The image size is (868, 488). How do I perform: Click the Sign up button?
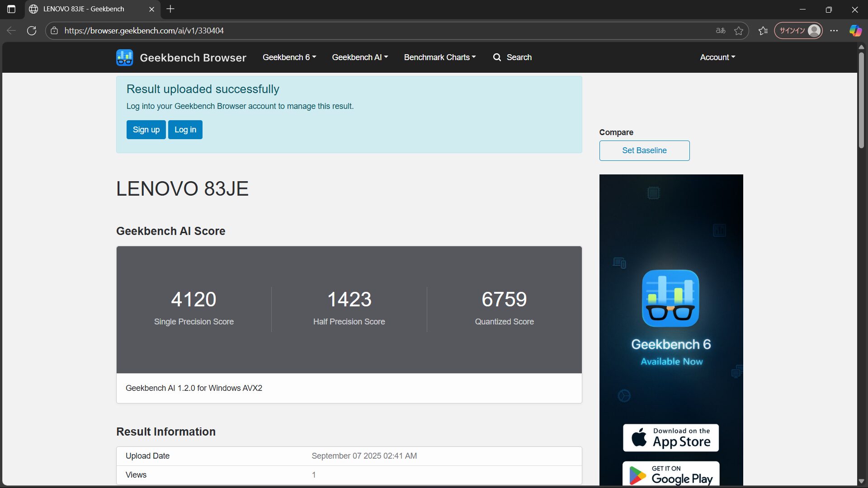click(x=146, y=130)
